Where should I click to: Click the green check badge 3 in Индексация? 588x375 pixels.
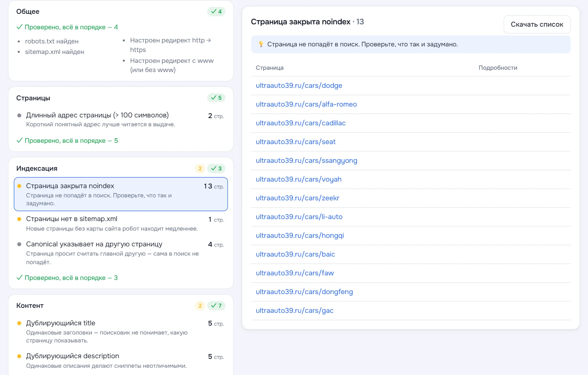pos(216,168)
